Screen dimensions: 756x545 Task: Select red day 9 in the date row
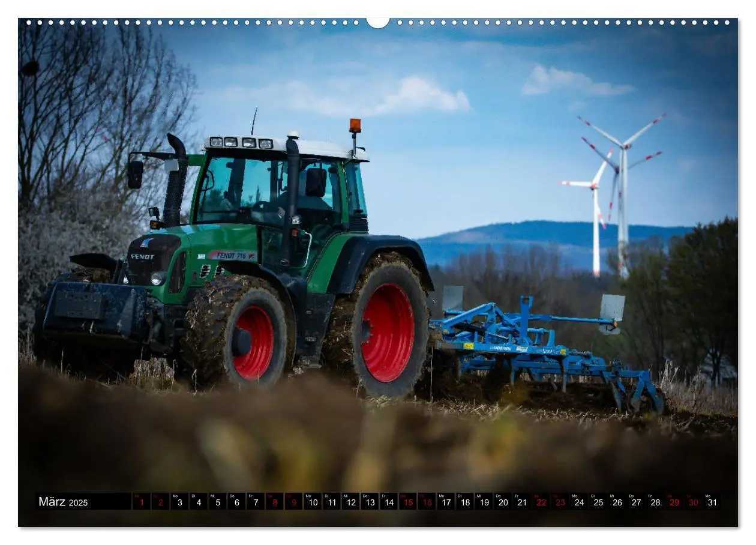point(293,502)
